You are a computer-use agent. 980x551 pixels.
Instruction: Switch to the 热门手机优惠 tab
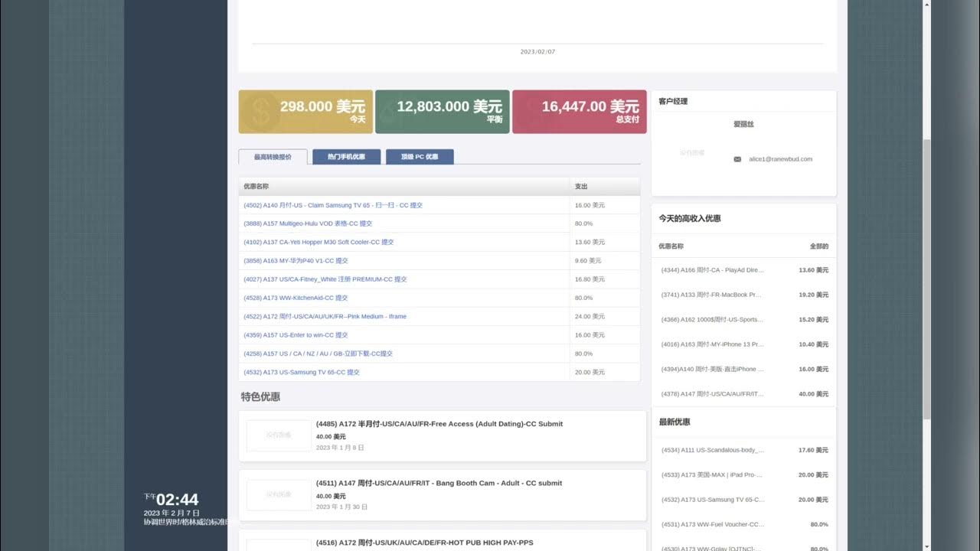point(346,157)
